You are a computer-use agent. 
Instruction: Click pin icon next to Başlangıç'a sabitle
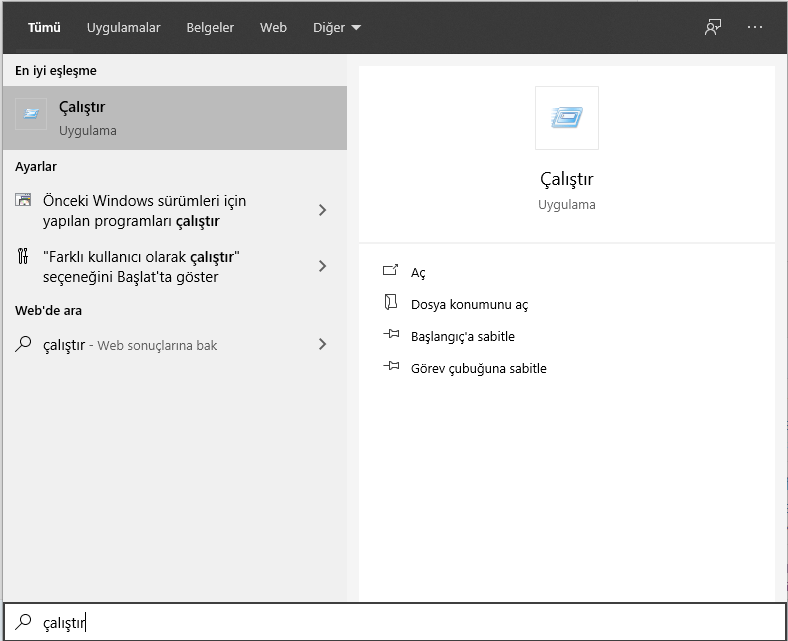tap(391, 334)
